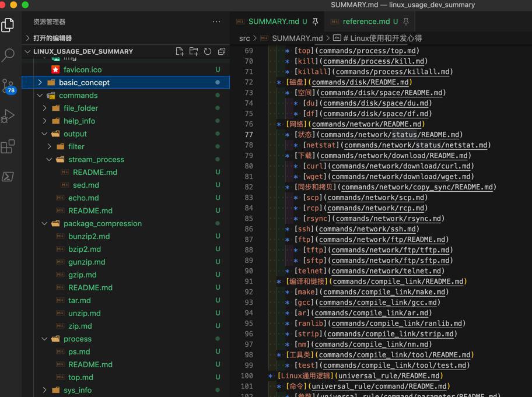Expand the filter folder chevron
532x397 pixels.
click(49, 146)
